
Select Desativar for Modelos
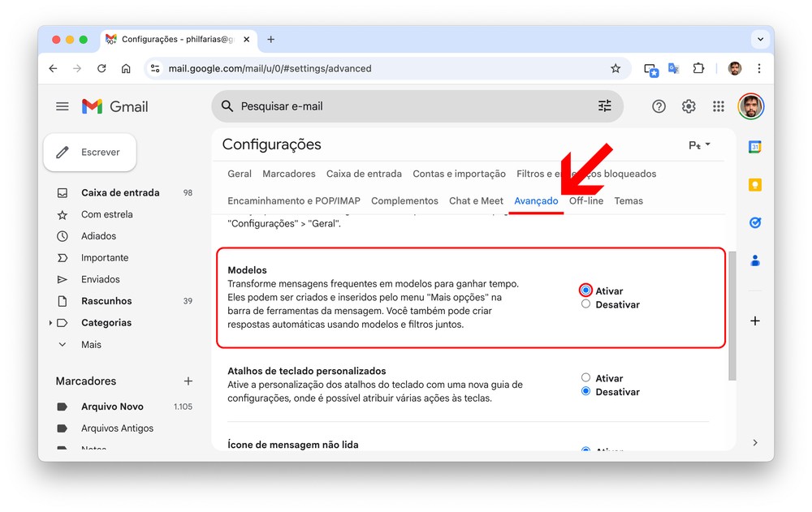click(x=585, y=304)
